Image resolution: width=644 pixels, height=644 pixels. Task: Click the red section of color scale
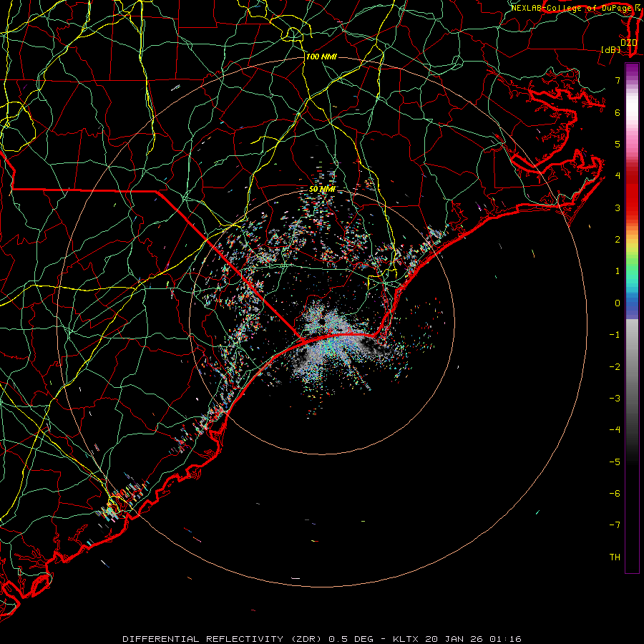point(632,192)
